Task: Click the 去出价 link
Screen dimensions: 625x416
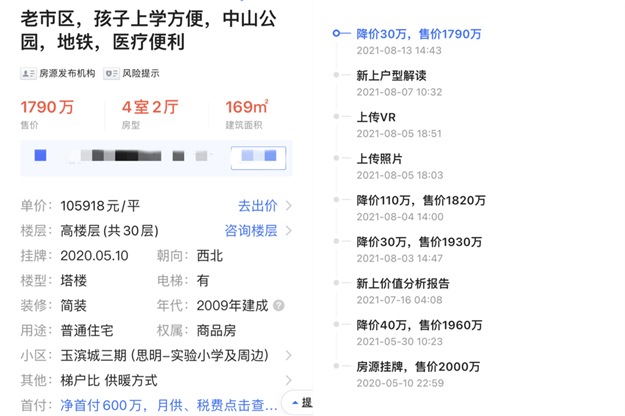Action: coord(257,206)
